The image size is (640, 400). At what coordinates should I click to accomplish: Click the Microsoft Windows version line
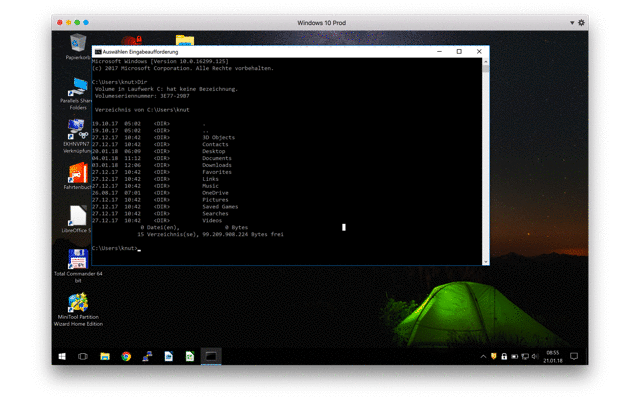pyautogui.click(x=160, y=62)
